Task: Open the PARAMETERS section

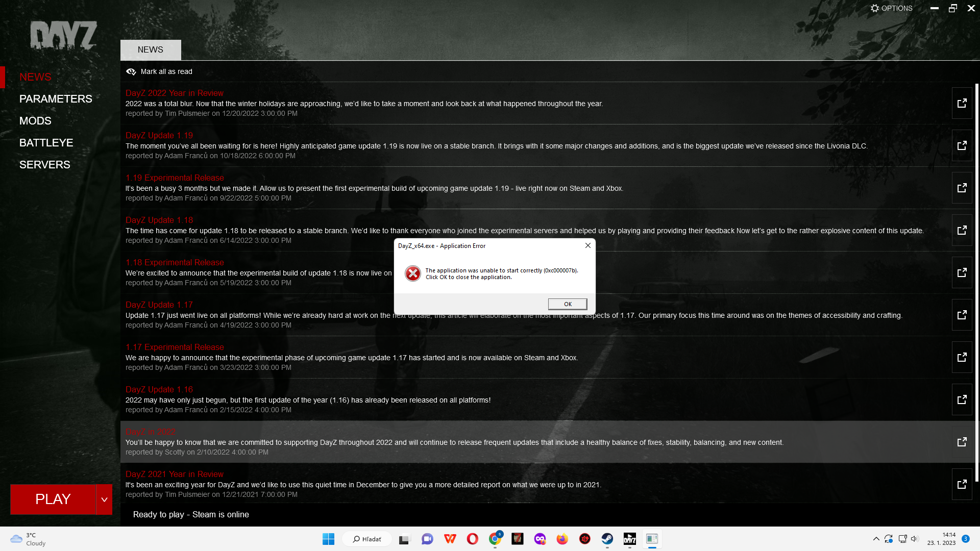Action: [56, 99]
